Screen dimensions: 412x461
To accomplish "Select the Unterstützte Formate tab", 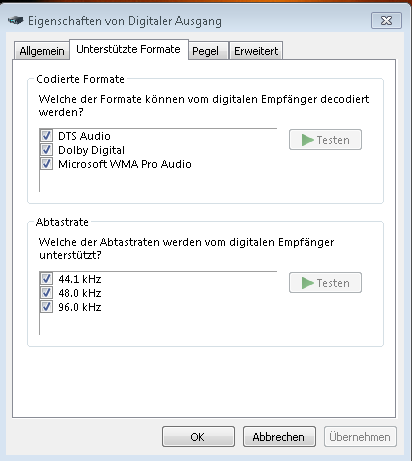I will [129, 49].
